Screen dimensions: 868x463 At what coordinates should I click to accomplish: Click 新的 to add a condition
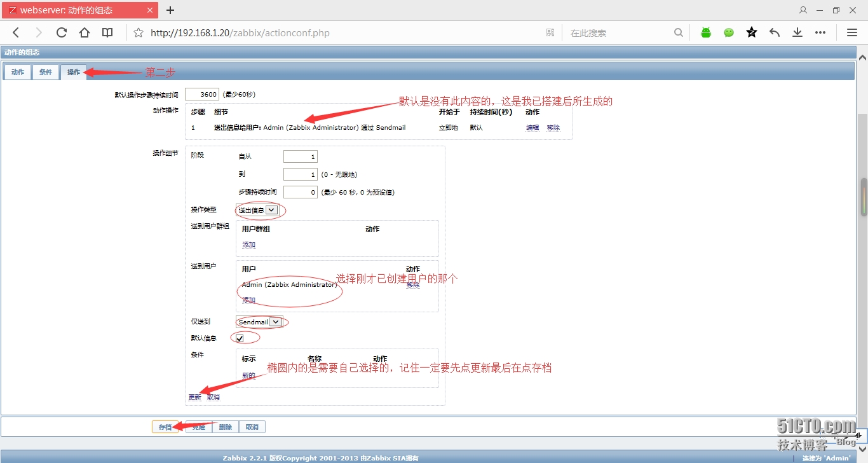click(248, 376)
